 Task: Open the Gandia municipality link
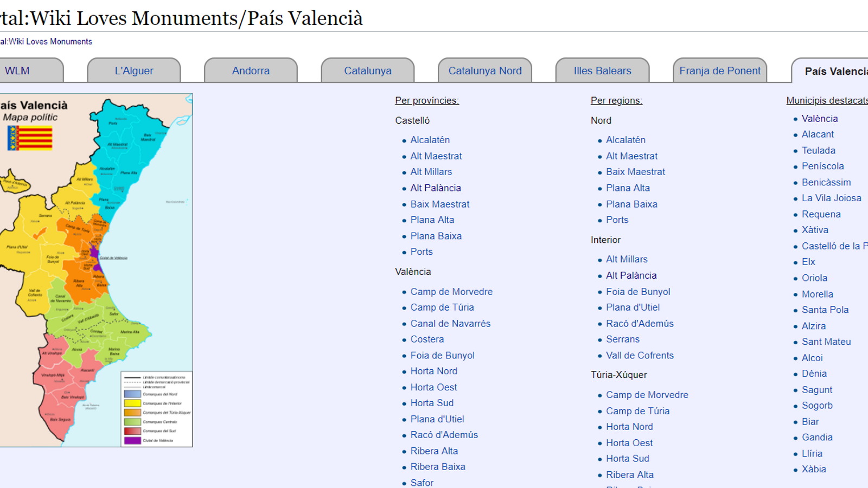pos(817,438)
